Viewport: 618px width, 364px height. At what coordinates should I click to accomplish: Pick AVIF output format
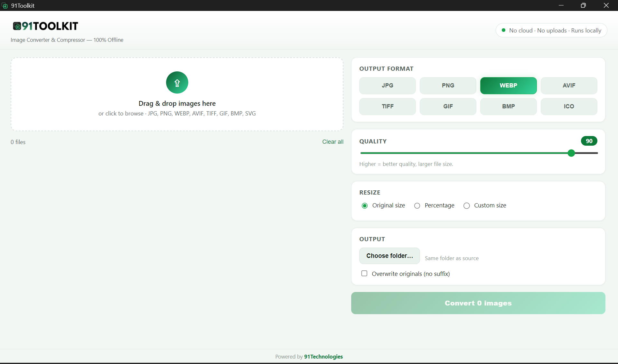click(x=569, y=86)
